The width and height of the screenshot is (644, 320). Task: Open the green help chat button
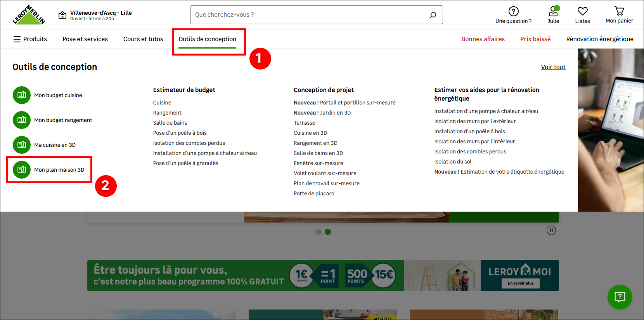(620, 297)
